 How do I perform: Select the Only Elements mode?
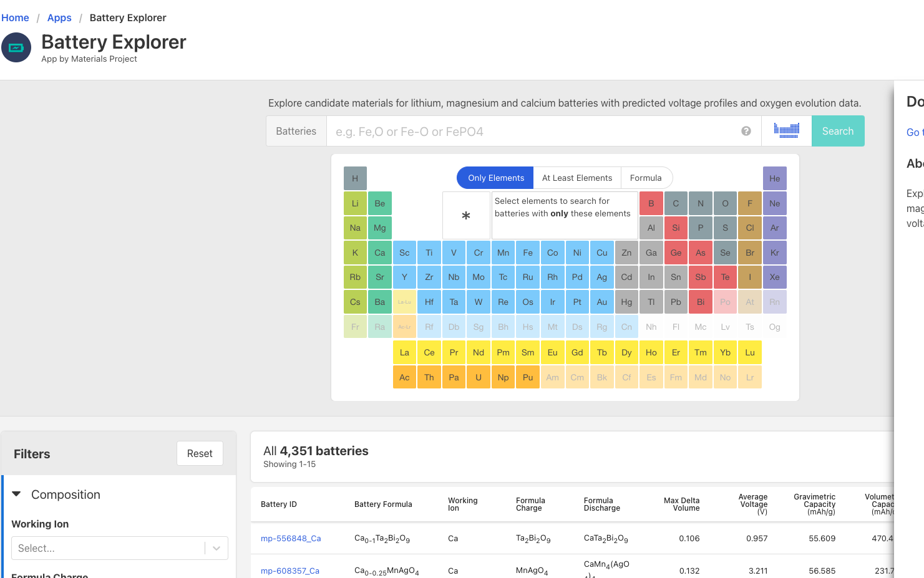(495, 178)
